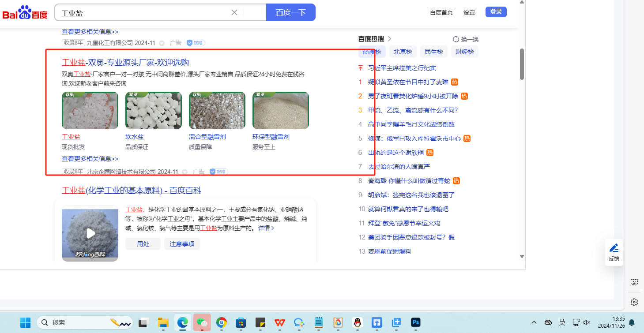Image resolution: width=644 pixels, height=333 pixels.
Task: Clear the search box with the X icon
Action: 234,12
